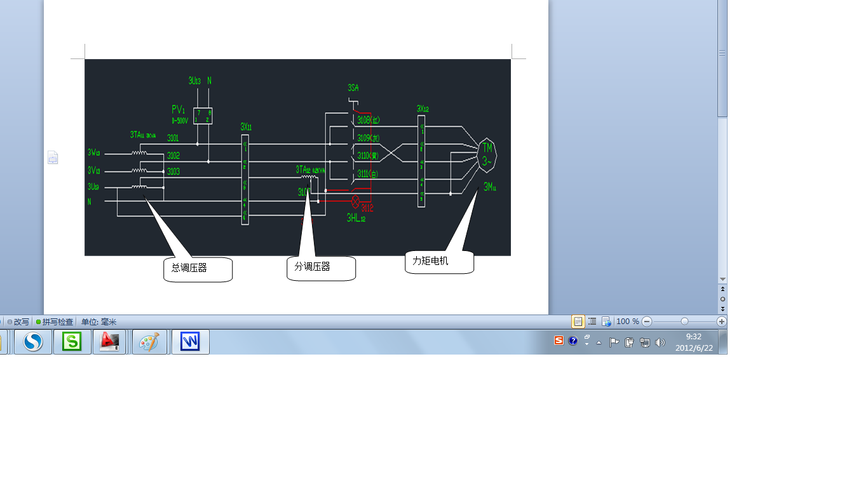Viewport: 868px width, 488px height.
Task: Toggle overwrite mode (改写) in status bar
Action: click(18, 322)
